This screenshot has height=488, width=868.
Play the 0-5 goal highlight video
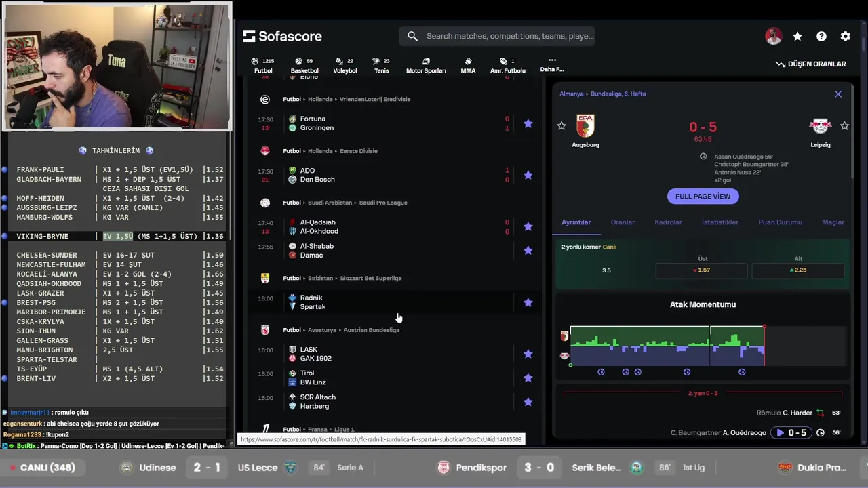791,433
